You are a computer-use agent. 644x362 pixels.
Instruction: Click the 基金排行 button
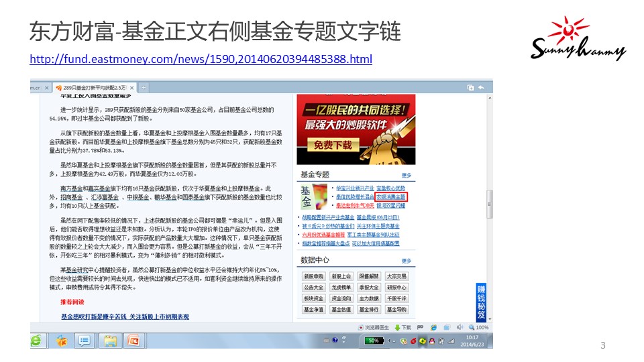(369, 310)
